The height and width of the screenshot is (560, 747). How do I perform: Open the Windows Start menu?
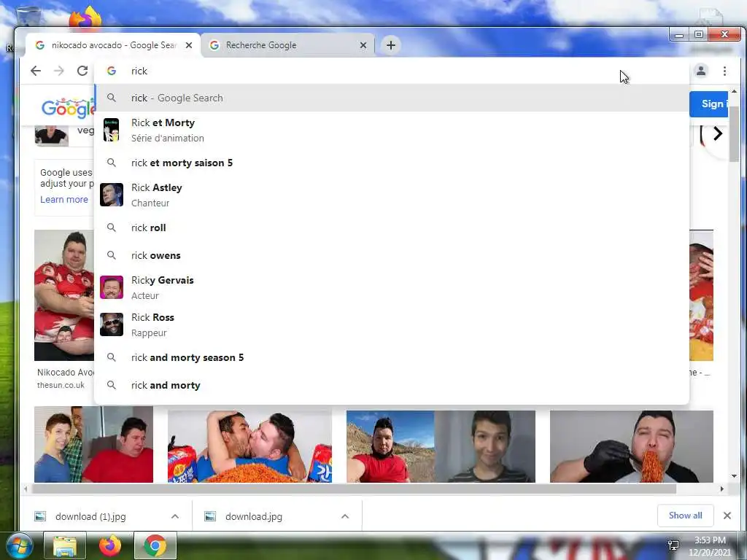point(18,546)
